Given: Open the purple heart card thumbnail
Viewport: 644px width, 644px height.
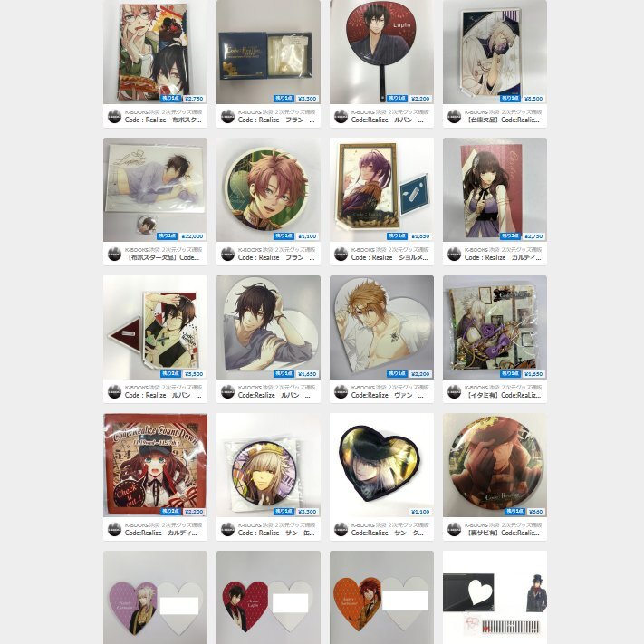Looking at the screenshot, I should pyautogui.click(x=155, y=597).
